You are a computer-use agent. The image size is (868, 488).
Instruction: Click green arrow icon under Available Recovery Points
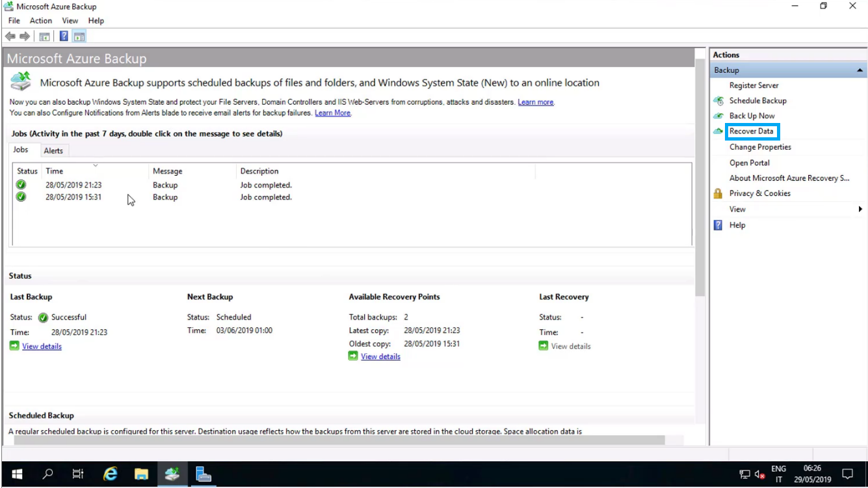353,356
